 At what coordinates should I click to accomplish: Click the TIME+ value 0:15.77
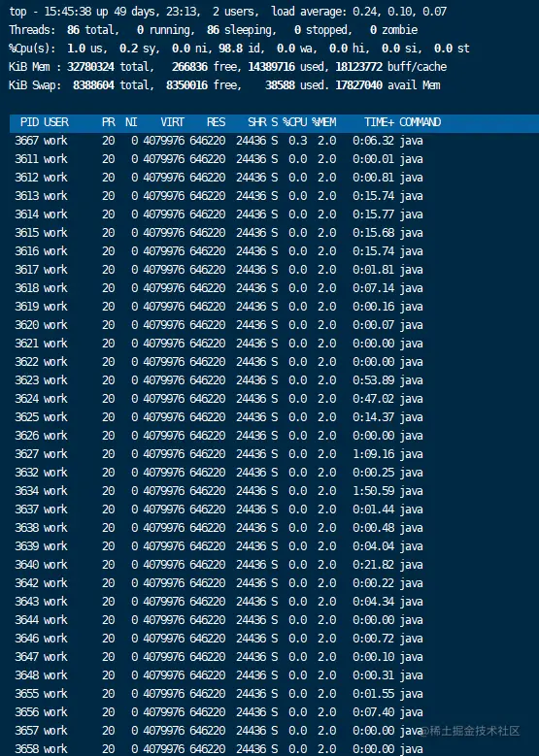374,214
